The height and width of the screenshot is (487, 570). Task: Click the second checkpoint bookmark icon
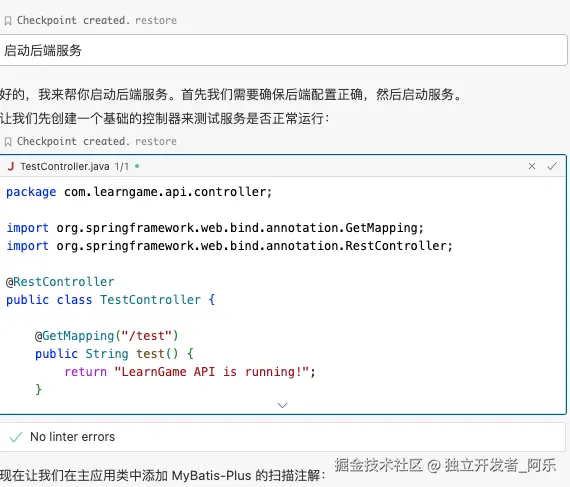[8, 142]
